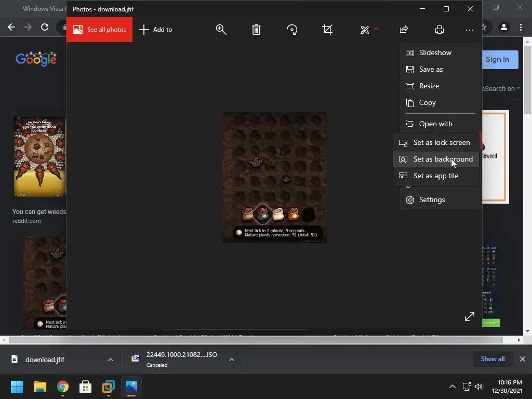This screenshot has height=399, width=532.
Task: Click the scroll right arrow of Chrome page
Action: (519, 340)
